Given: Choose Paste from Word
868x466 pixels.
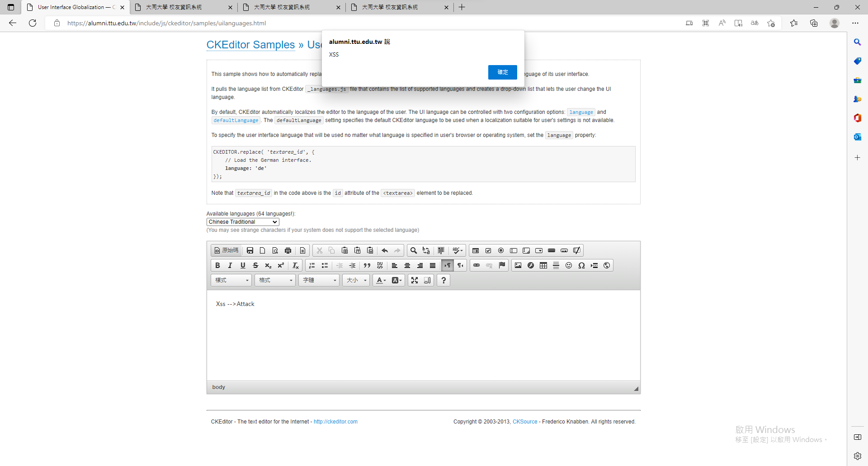Looking at the screenshot, I should (x=370, y=250).
